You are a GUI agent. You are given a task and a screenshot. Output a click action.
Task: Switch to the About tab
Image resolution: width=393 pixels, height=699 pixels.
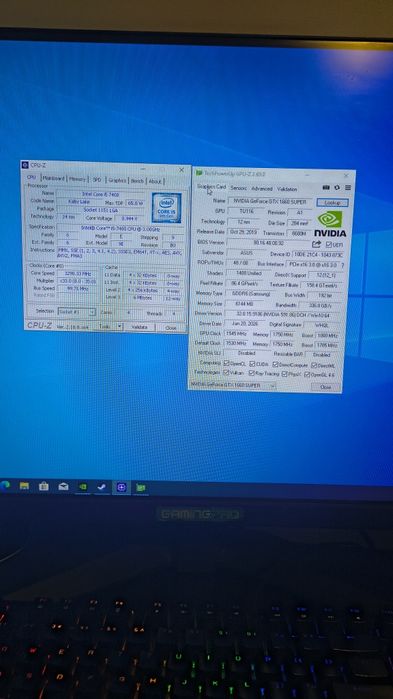pyautogui.click(x=155, y=181)
